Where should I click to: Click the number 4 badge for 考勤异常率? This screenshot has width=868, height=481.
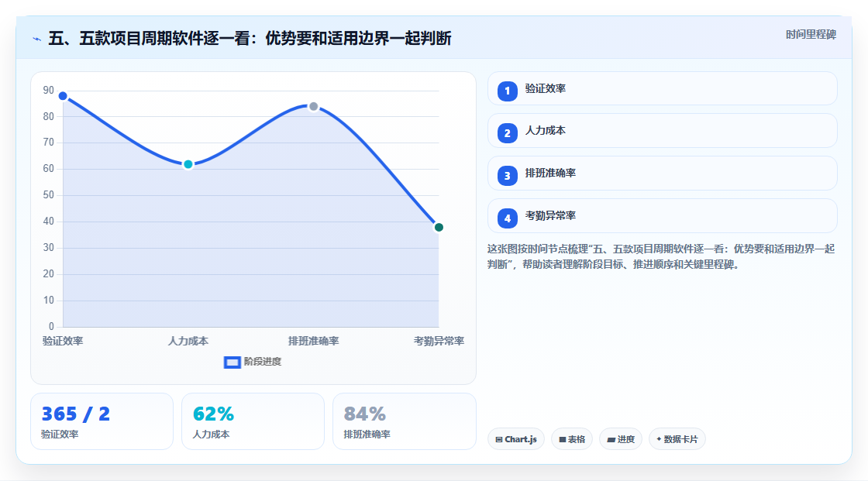coord(507,218)
